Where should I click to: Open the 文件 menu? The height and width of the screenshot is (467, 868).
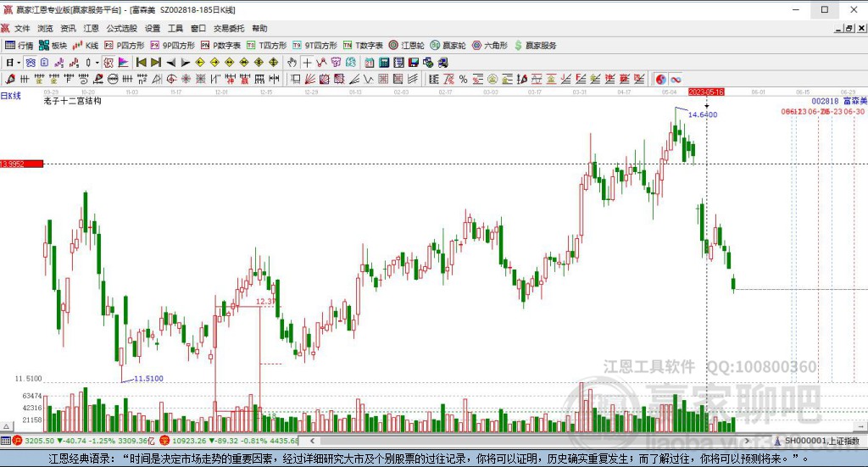[21, 28]
